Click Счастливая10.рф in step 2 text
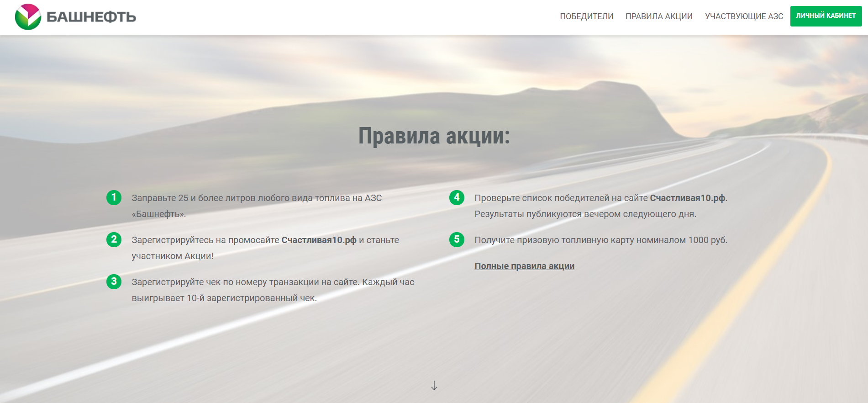 (319, 240)
